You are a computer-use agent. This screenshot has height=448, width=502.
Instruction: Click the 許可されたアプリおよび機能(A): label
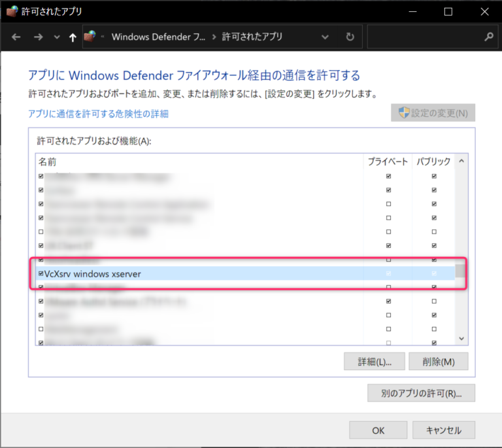94,141
